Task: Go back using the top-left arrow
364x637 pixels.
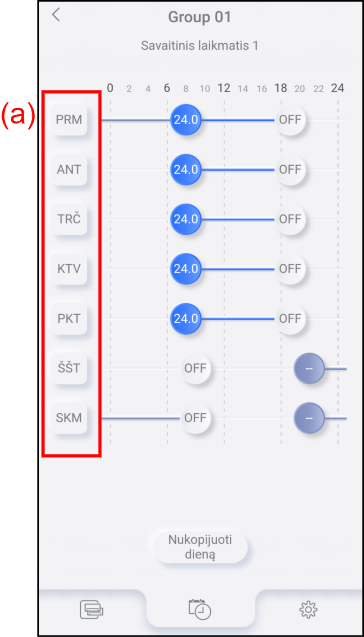Action: tap(56, 15)
